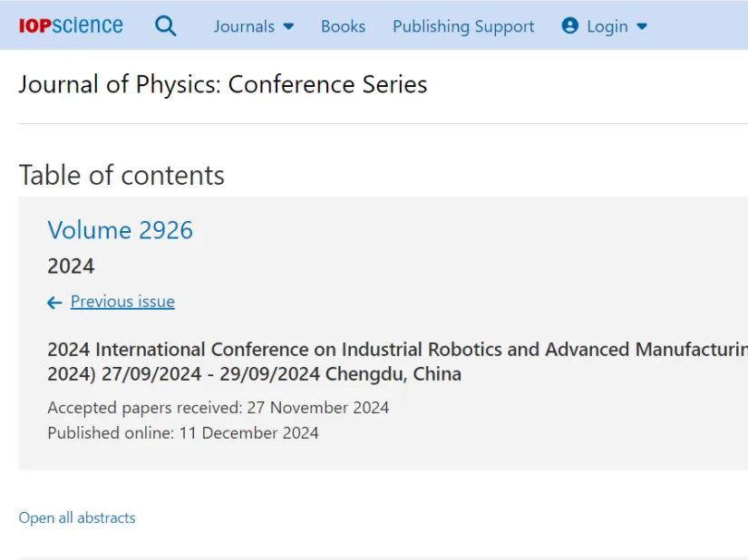Click the user avatar icon beside Login
This screenshot has width=748, height=560.
[x=569, y=25]
